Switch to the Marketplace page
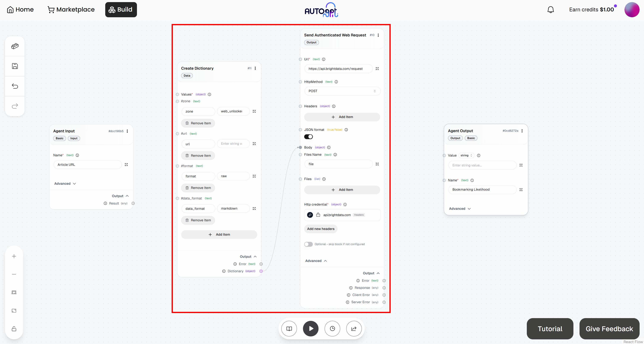644x344 pixels. 71,9
